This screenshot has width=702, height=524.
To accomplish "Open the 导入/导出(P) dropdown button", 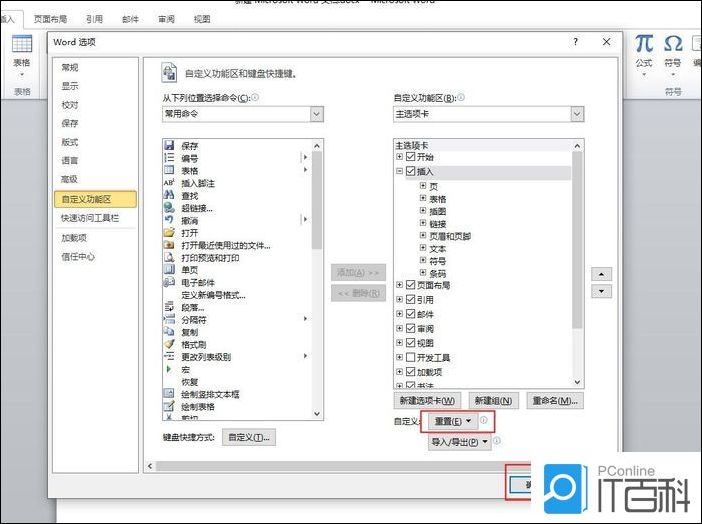I will [x=460, y=442].
